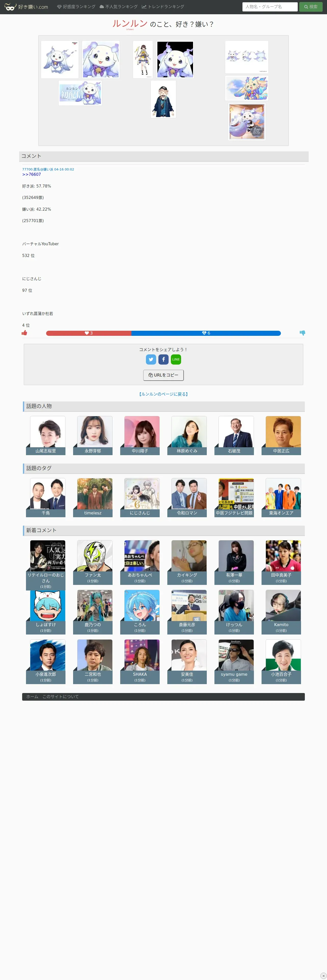Open the 田中真美子 comment card
The image size is (327, 980).
coord(281,562)
